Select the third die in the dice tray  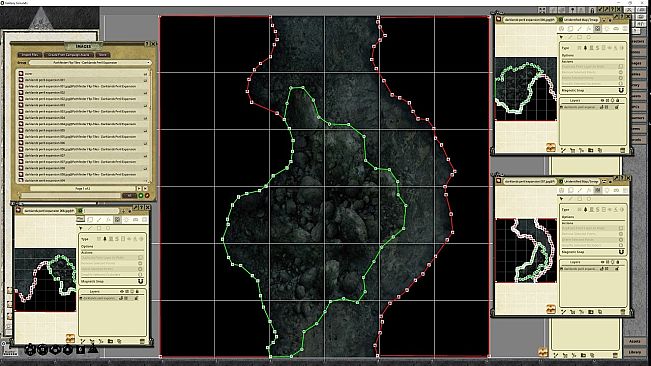55,349
